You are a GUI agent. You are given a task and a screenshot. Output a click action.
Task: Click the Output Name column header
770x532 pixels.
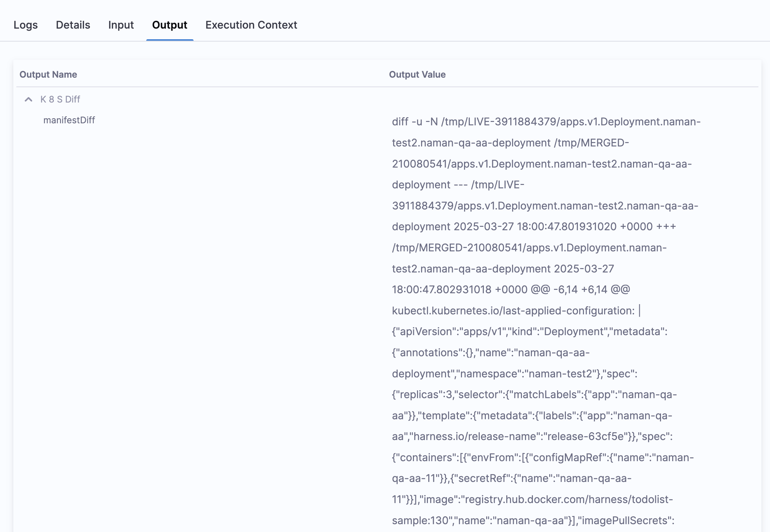pyautogui.click(x=48, y=75)
